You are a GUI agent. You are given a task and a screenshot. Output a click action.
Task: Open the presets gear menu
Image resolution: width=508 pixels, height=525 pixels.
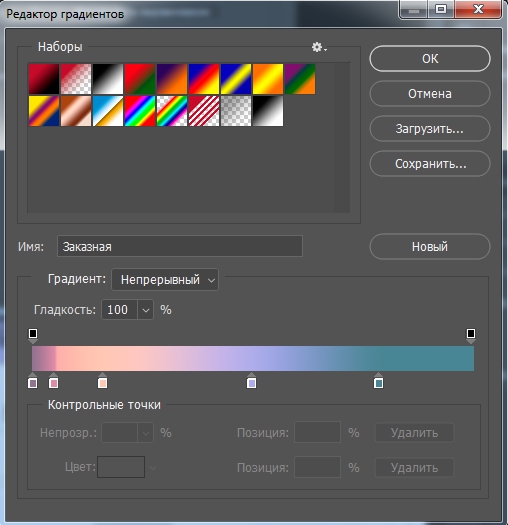click(x=319, y=47)
